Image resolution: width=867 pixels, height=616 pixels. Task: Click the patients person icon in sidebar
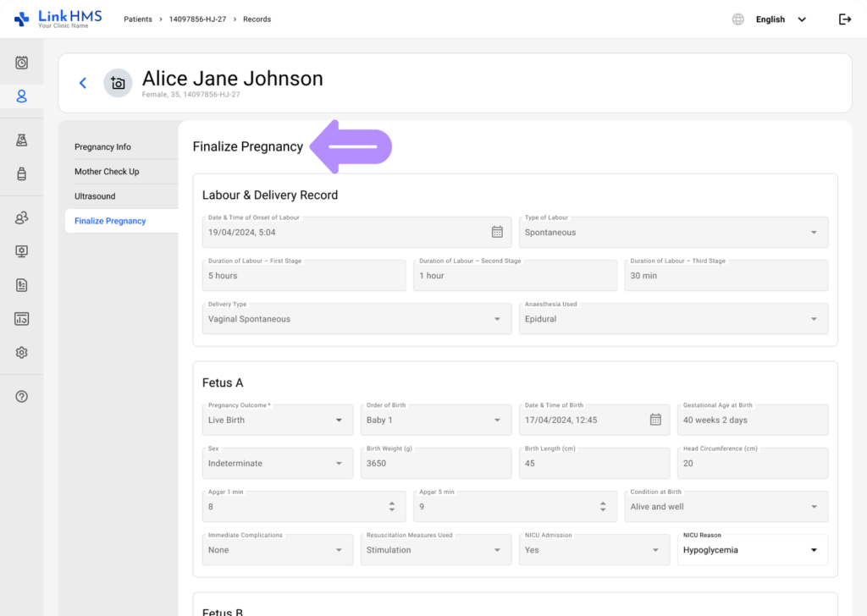pos(22,96)
